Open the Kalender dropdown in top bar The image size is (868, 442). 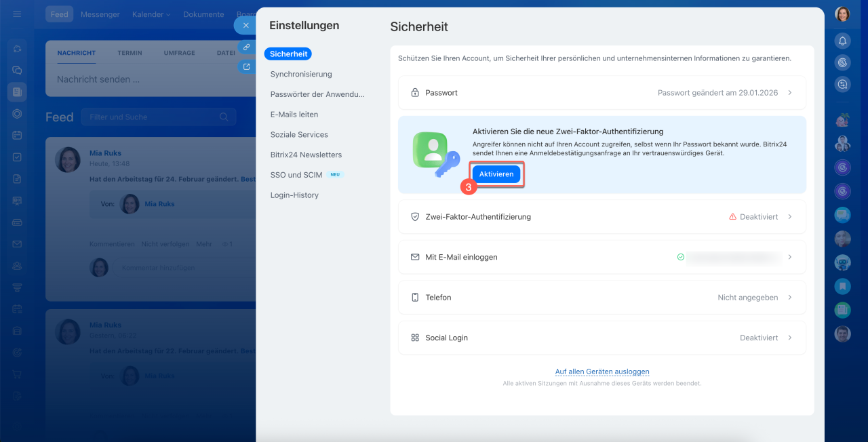[x=151, y=14]
